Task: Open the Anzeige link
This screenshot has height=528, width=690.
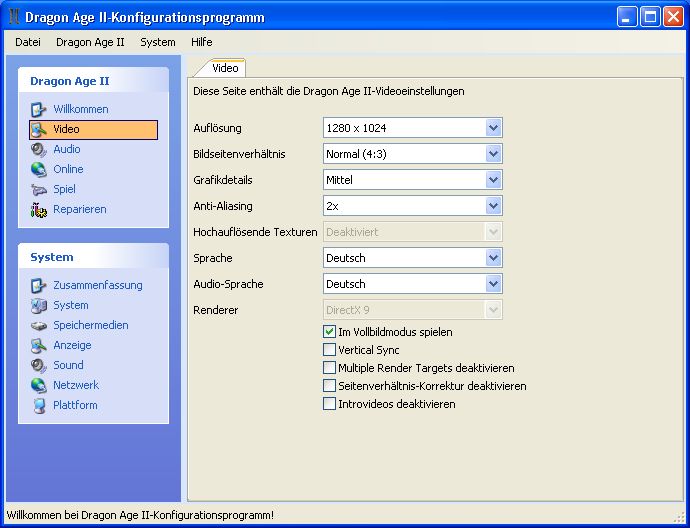Action: (x=72, y=345)
